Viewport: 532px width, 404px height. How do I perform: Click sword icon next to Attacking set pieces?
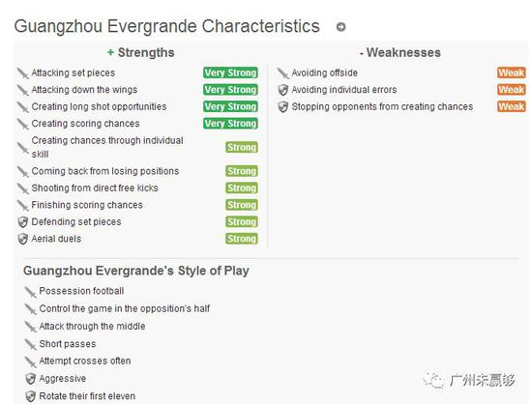point(23,73)
